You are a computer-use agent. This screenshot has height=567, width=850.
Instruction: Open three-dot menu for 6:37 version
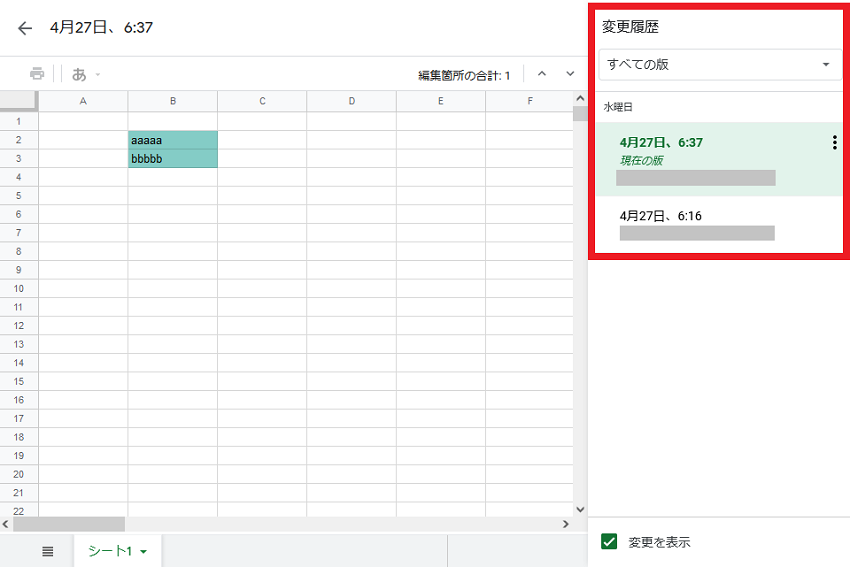[x=834, y=143]
